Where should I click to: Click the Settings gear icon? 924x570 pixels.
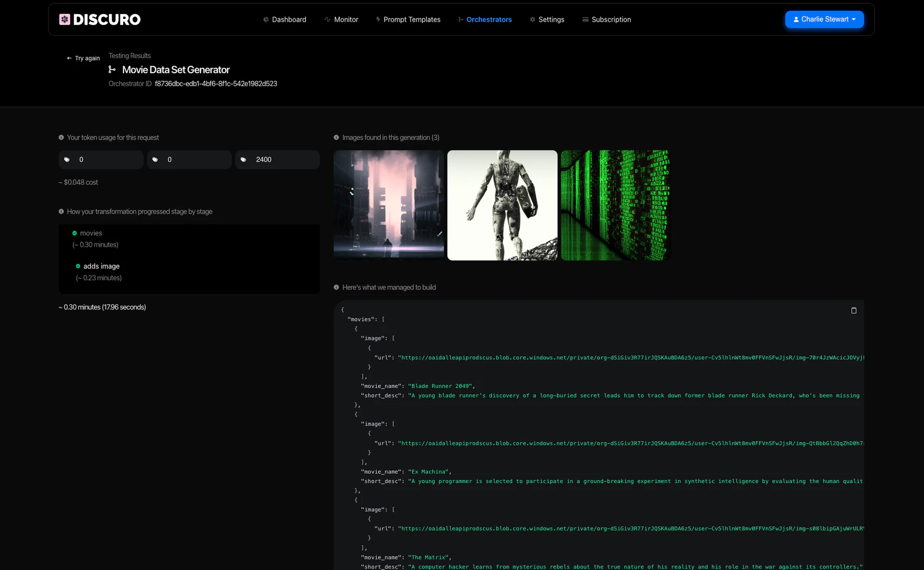(x=531, y=19)
